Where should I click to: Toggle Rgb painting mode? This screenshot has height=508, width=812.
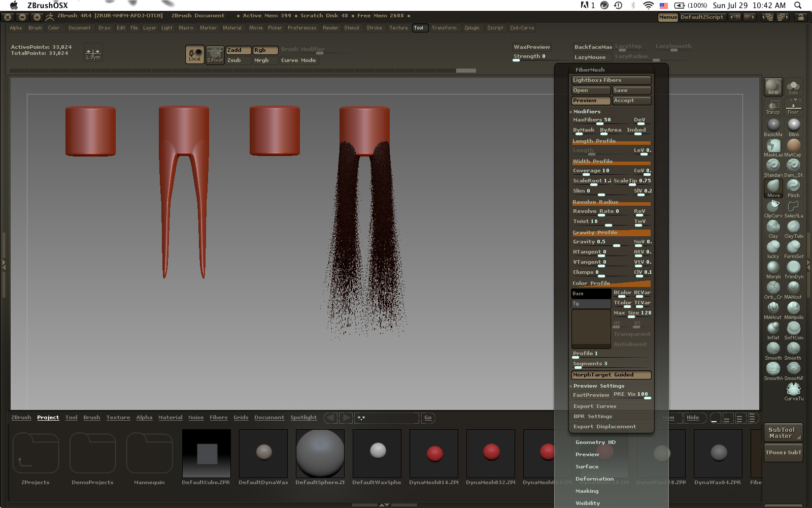(x=265, y=50)
